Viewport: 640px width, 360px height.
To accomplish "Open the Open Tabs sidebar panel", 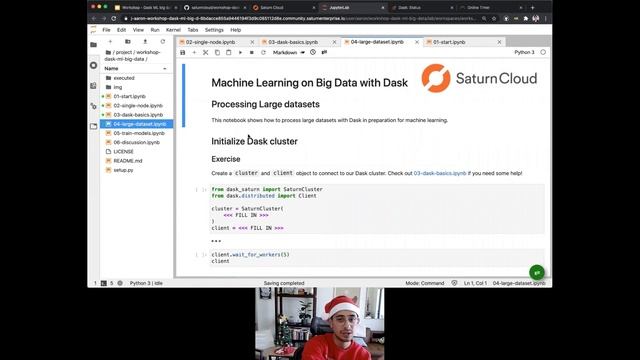I will click(93, 126).
